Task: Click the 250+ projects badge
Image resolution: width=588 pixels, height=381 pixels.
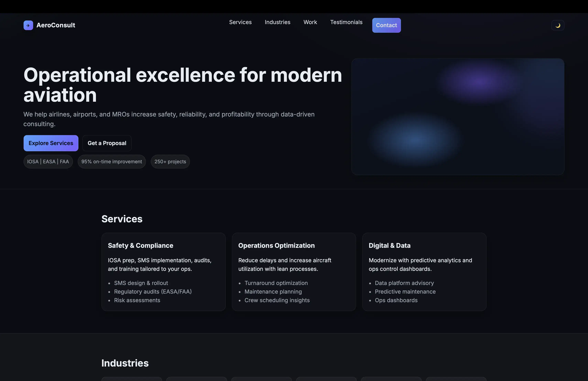Action: click(x=170, y=161)
